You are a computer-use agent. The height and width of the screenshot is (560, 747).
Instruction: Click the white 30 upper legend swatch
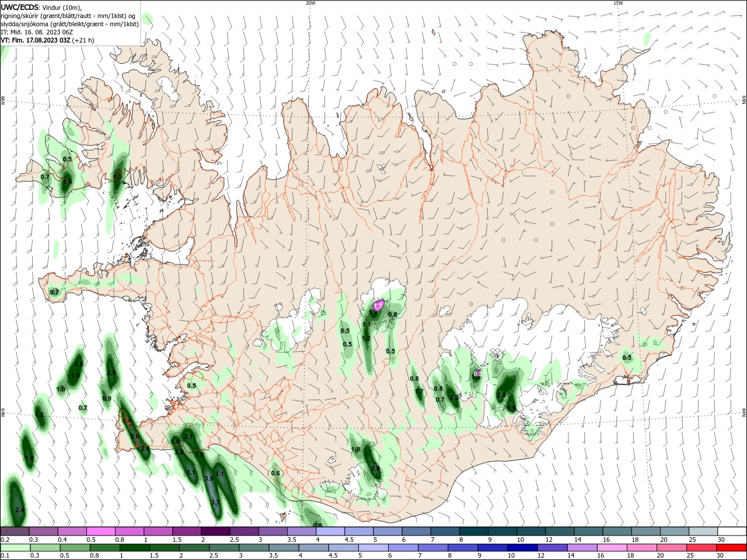pos(731,531)
